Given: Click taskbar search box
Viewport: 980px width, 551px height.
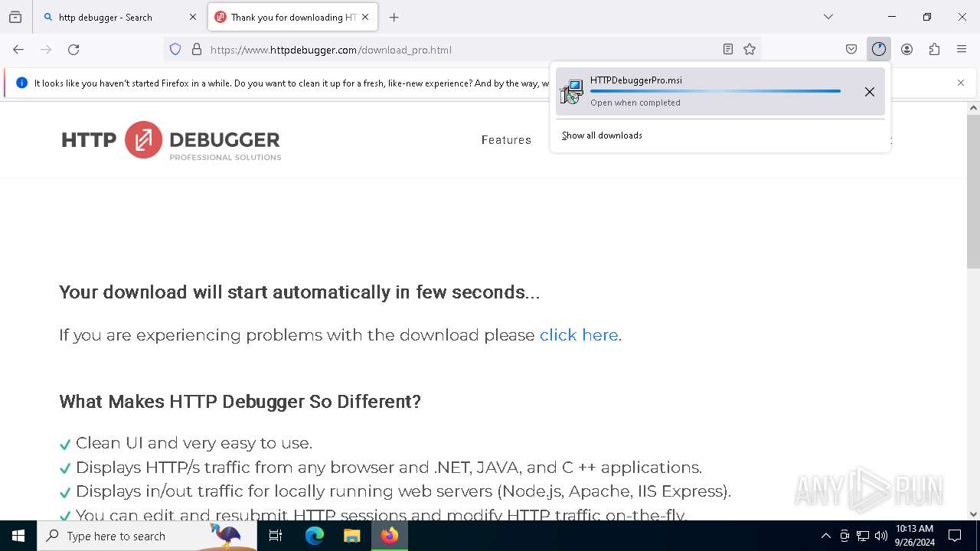Looking at the screenshot, I should 147,536.
